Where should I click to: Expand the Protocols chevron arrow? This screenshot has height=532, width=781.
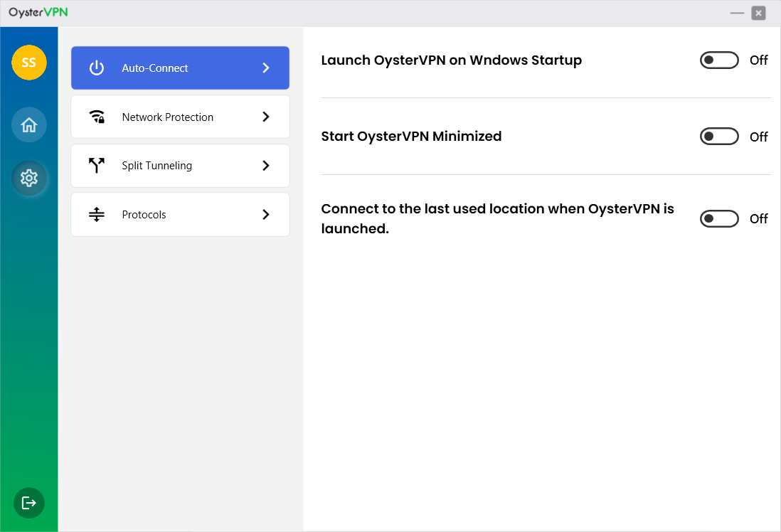[x=265, y=214]
